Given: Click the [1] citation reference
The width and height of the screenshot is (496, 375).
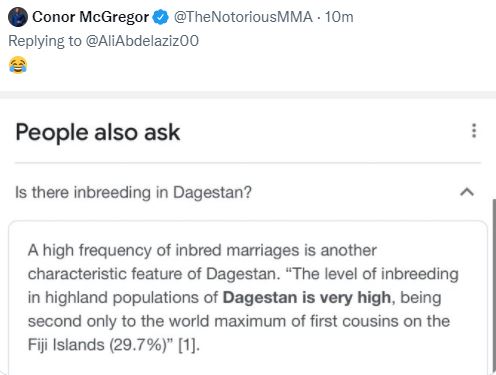Looking at the screenshot, I should 189,345.
